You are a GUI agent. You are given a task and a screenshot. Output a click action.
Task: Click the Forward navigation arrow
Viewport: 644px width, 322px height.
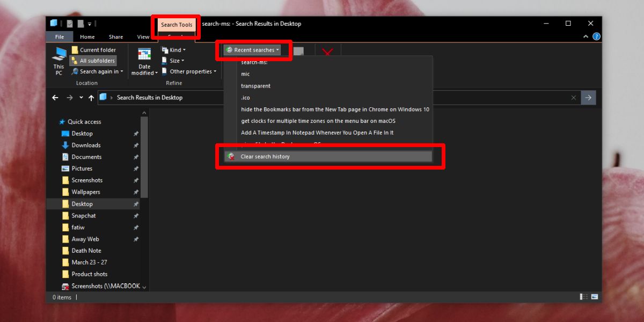[69, 98]
